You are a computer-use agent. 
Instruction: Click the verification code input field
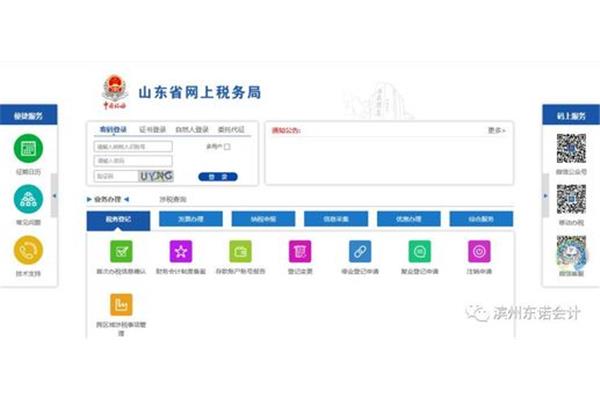(116, 176)
